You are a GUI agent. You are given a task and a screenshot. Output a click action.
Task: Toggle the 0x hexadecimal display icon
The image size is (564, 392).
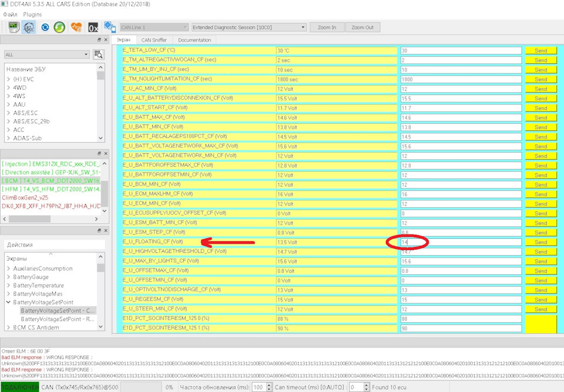(x=93, y=27)
